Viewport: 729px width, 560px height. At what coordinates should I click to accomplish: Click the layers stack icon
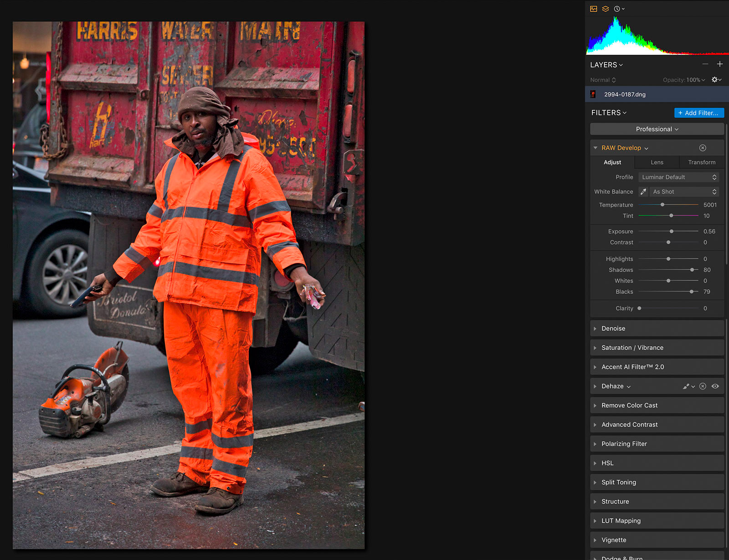pos(606,9)
